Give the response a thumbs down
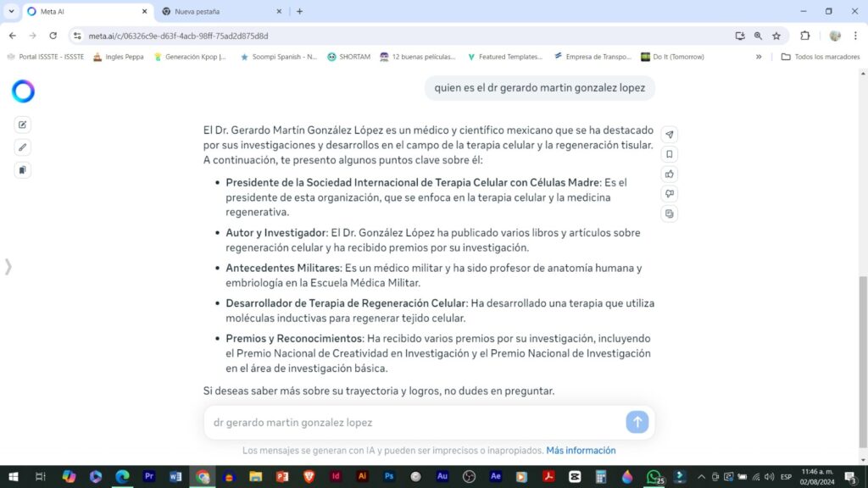Image resolution: width=868 pixels, height=488 pixels. [670, 194]
